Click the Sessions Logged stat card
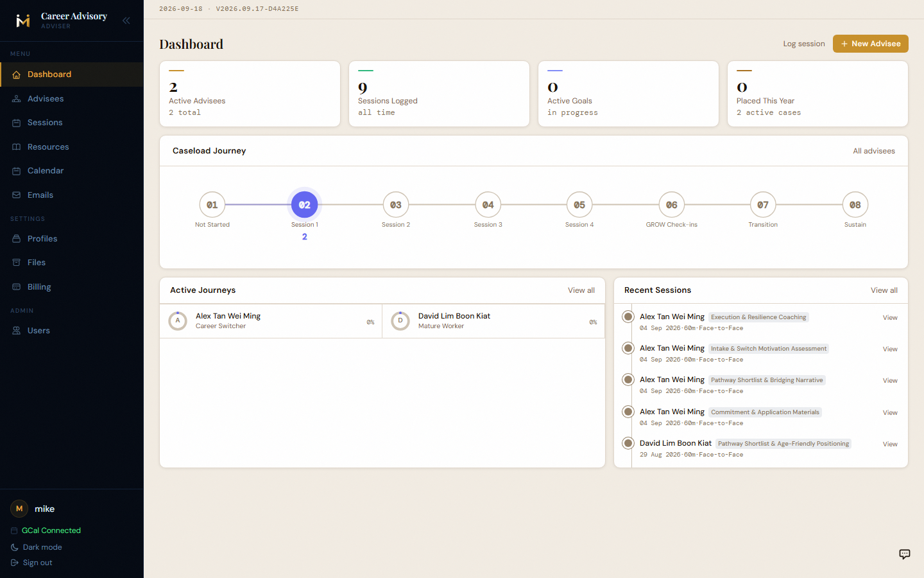924x578 pixels. 440,94
